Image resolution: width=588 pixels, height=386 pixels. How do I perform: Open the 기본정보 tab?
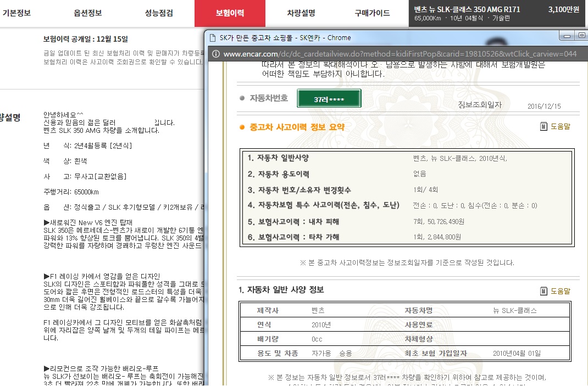pos(16,13)
